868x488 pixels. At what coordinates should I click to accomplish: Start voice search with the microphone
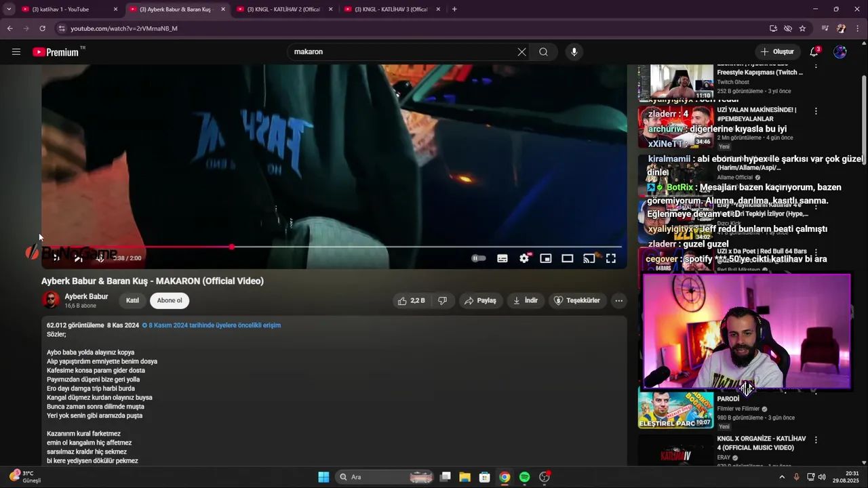(574, 52)
